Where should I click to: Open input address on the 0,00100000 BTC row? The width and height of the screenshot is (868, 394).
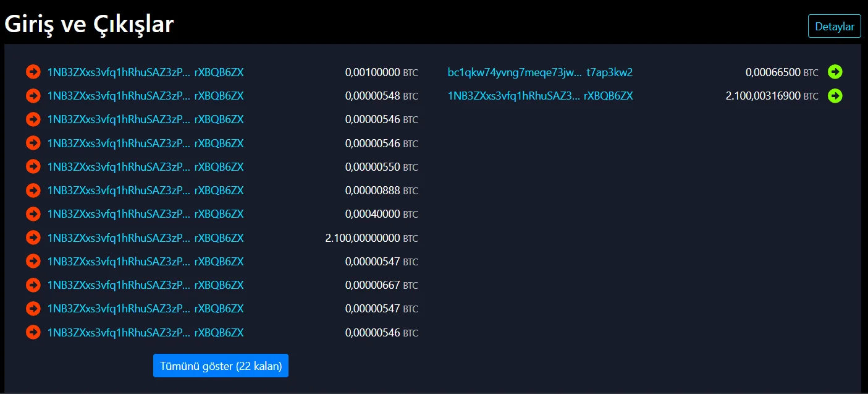pos(119,72)
